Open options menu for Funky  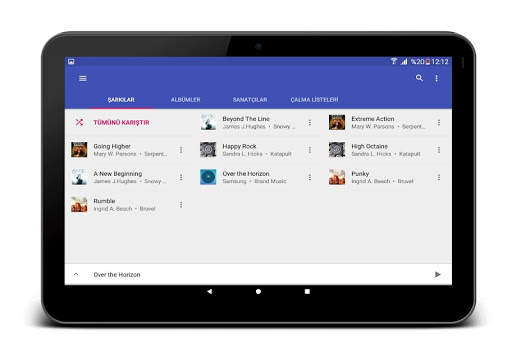[x=439, y=177]
